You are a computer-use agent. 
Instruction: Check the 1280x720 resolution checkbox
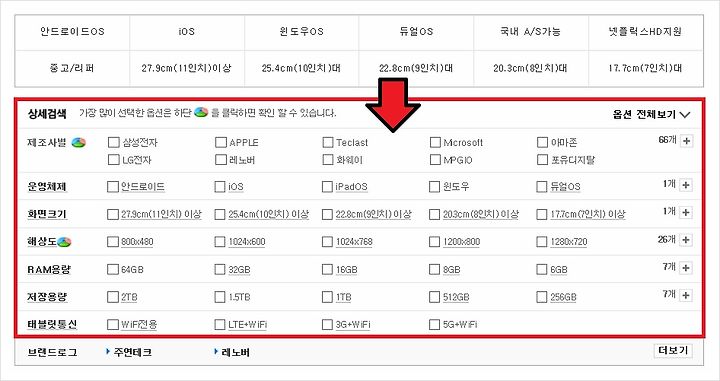542,241
